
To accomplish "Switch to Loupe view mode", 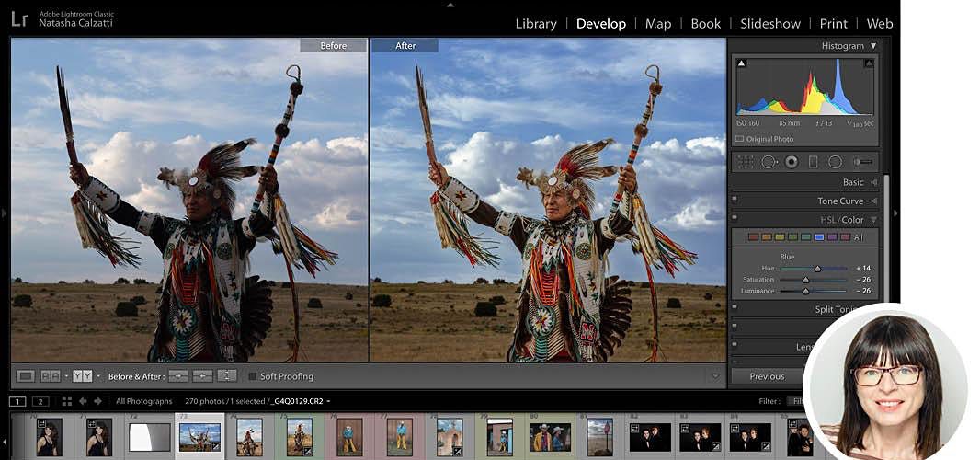I will click(26, 376).
